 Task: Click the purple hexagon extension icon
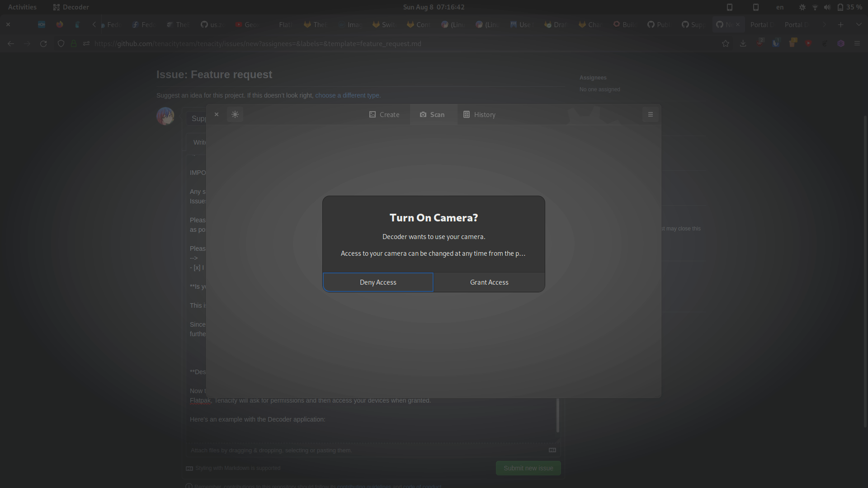point(841,44)
